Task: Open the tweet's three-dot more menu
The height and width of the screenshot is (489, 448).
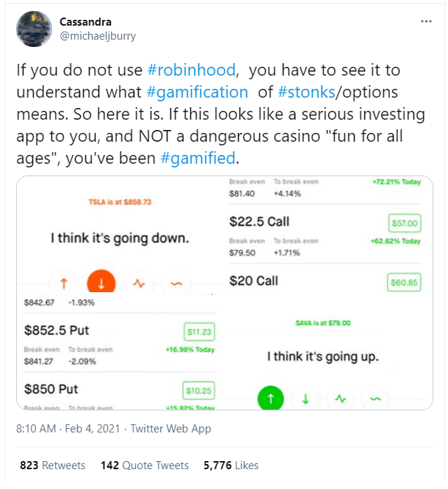Action: tap(426, 21)
